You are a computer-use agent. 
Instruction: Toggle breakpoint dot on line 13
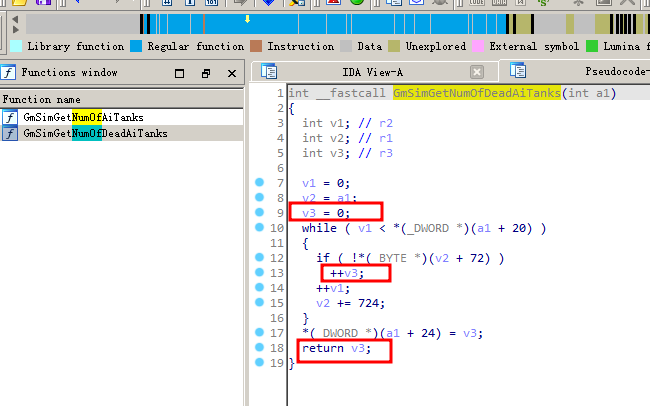(260, 272)
